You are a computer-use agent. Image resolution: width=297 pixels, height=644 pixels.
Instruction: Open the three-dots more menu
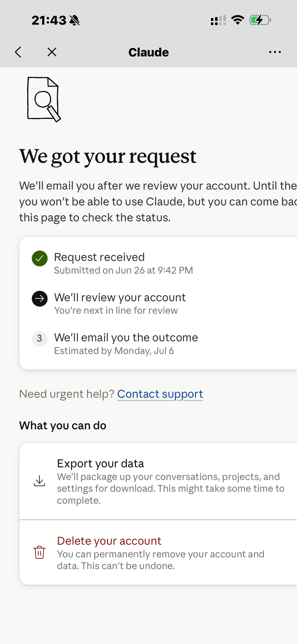tap(275, 52)
